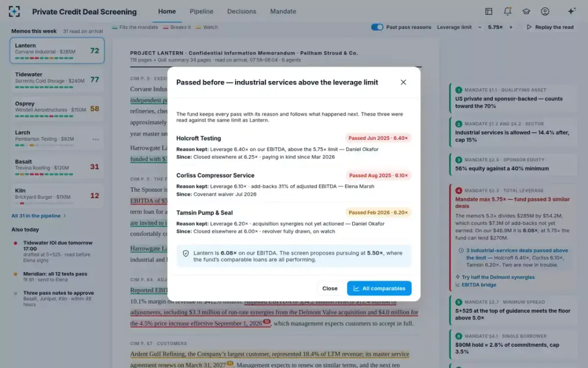Image resolution: width=588 pixels, height=368 pixels.
Task: Click the mandate badge number 1
Action: (x=459, y=90)
